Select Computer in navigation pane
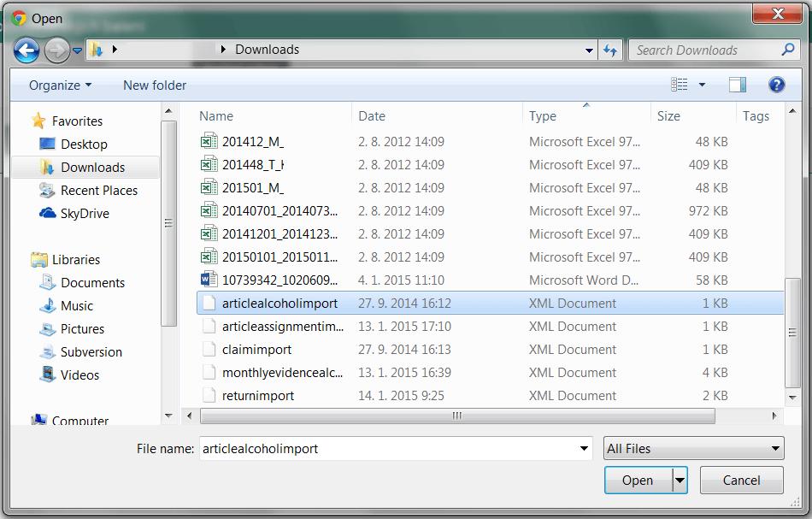Image resolution: width=812 pixels, height=519 pixels. (79, 420)
